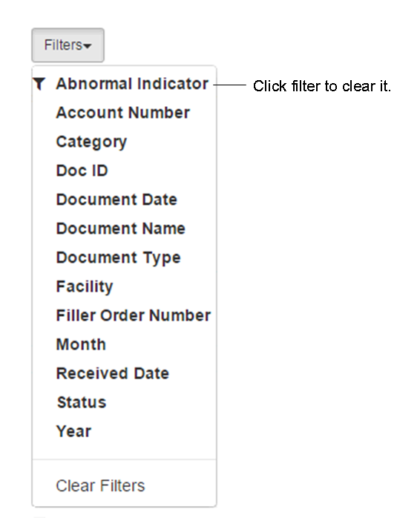Choose the Category filter option
The width and height of the screenshot is (420, 518).
pos(91,142)
